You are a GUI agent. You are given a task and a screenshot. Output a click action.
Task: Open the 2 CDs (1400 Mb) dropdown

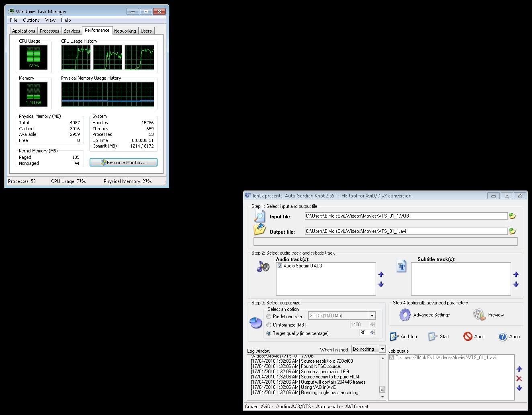coord(372,316)
